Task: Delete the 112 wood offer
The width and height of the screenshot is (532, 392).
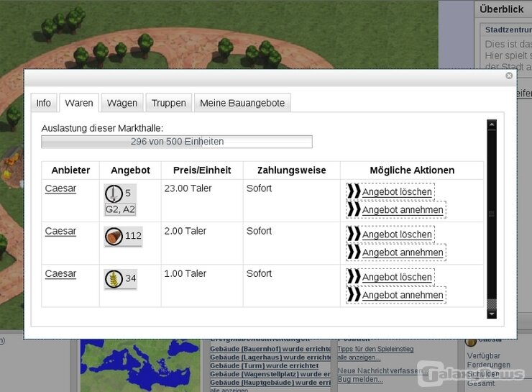Action: point(397,234)
